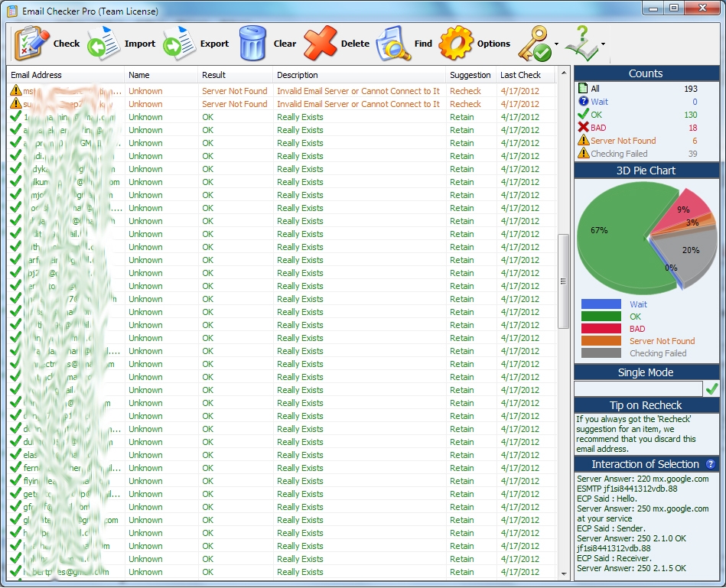Click the Export toolbar icon

click(180, 44)
